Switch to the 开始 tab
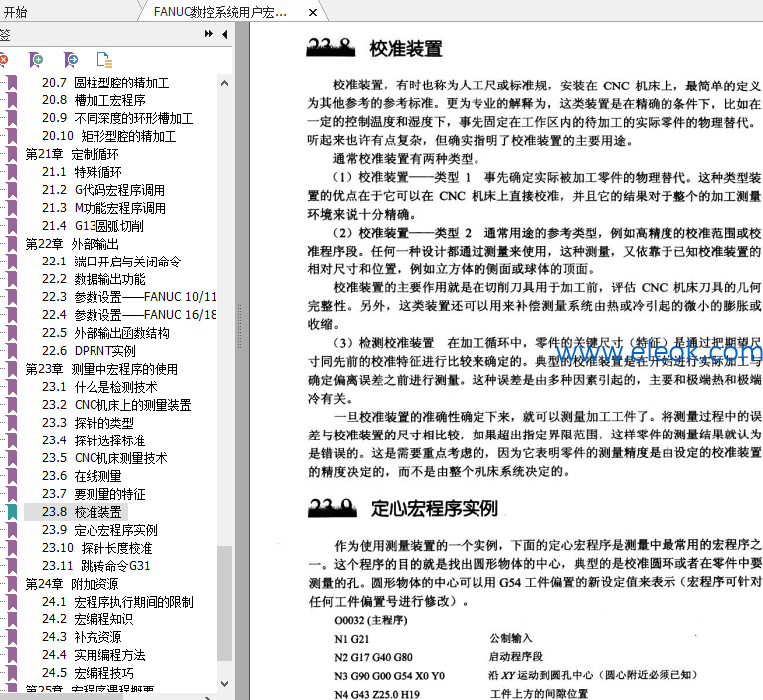 pos(16,12)
